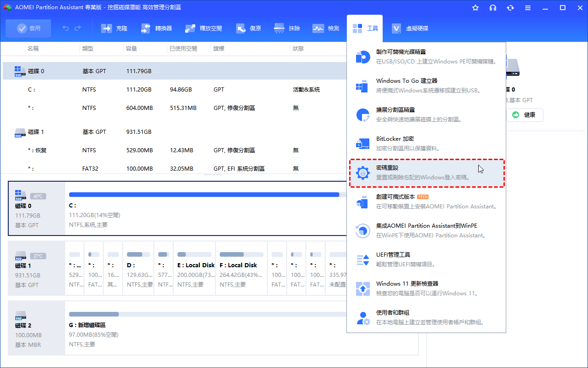The height and width of the screenshot is (368, 588).
Task: Open the support headset icon
Action: click(x=493, y=8)
